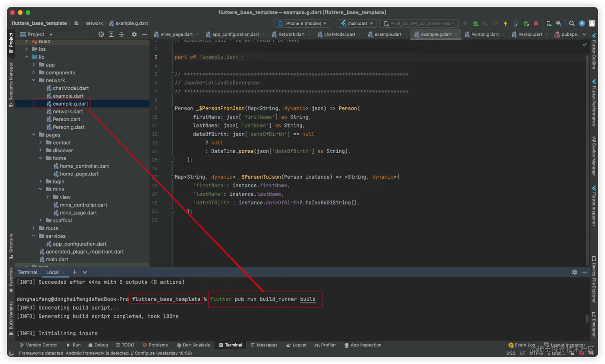
Task: Add new terminal session with plus icon
Action: pos(74,272)
